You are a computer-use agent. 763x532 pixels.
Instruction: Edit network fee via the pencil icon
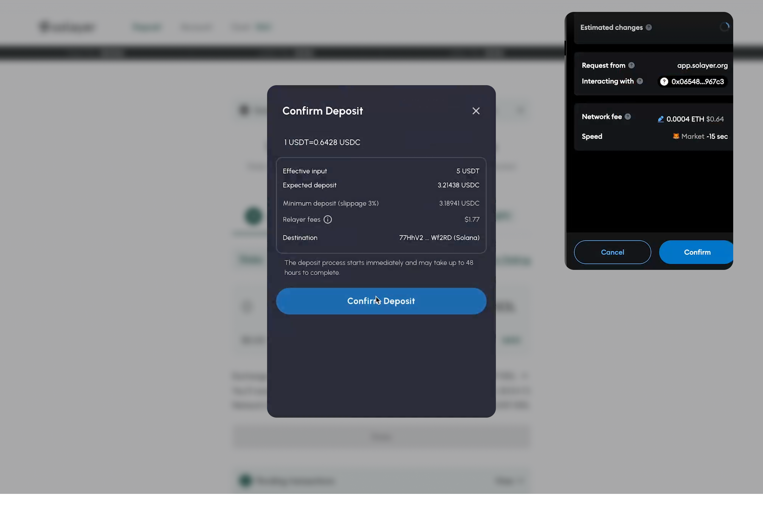click(660, 119)
